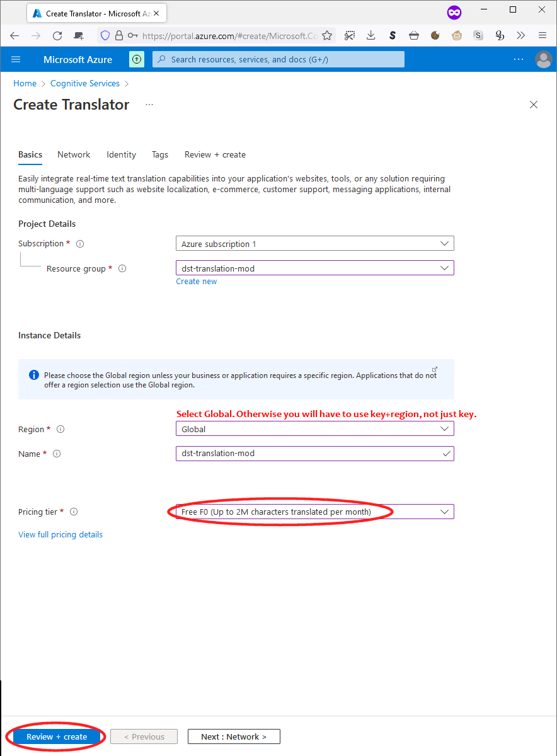
Task: Click the info icon next to Resource group
Action: click(122, 268)
